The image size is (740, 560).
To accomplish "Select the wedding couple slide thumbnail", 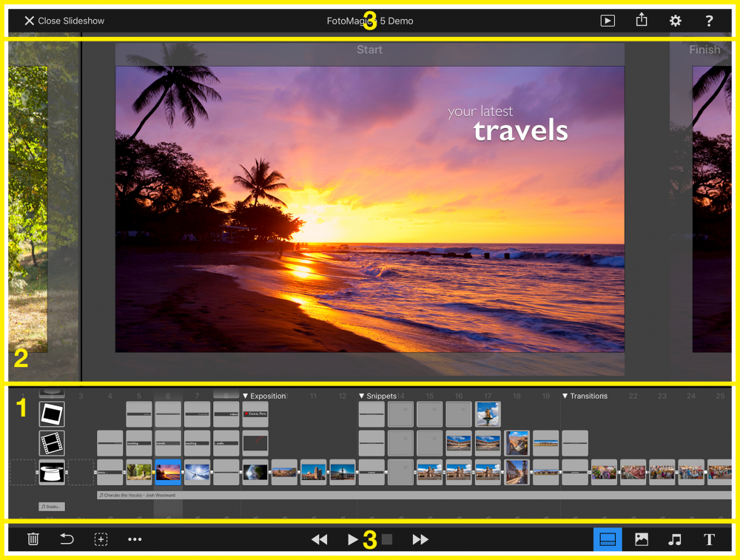I will point(139,472).
